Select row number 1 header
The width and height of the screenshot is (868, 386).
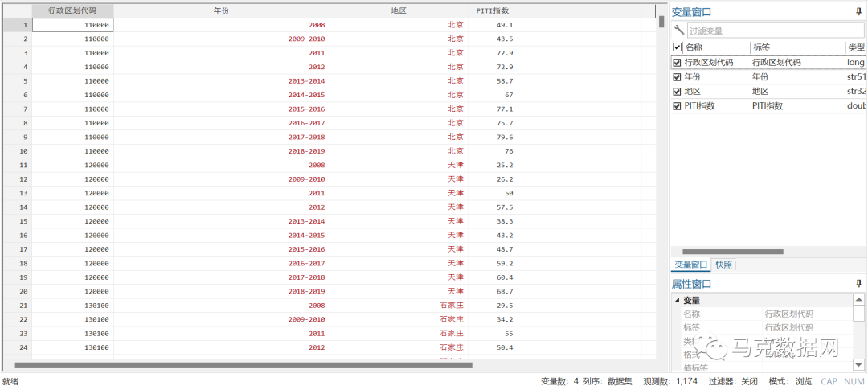point(18,25)
